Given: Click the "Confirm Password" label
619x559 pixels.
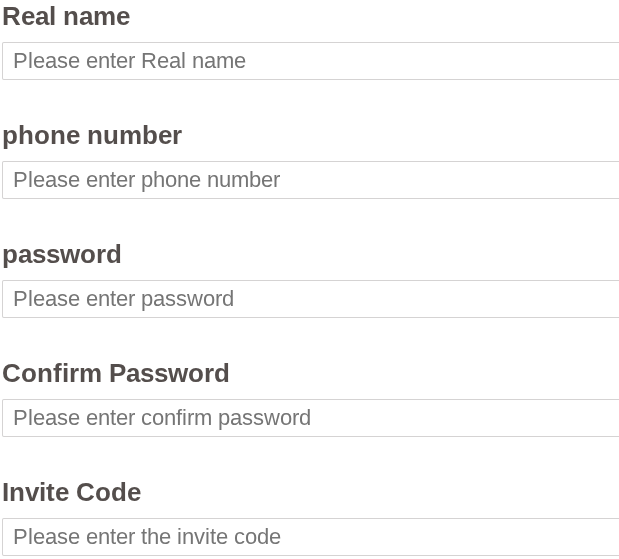Looking at the screenshot, I should pos(116,374).
